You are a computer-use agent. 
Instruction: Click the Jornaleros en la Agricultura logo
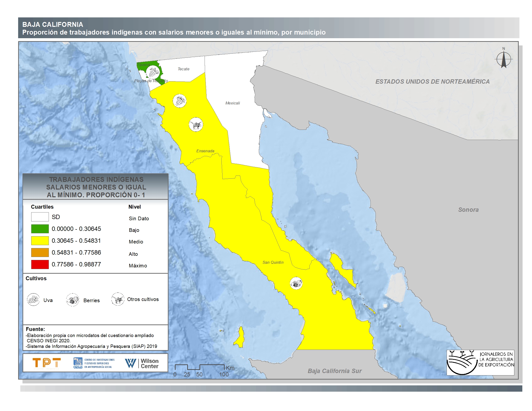pyautogui.click(x=480, y=362)
